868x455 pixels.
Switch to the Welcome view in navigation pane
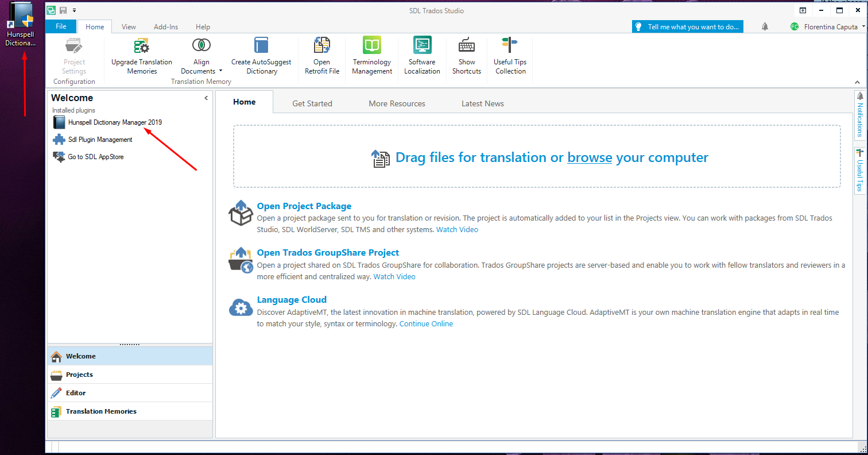130,356
